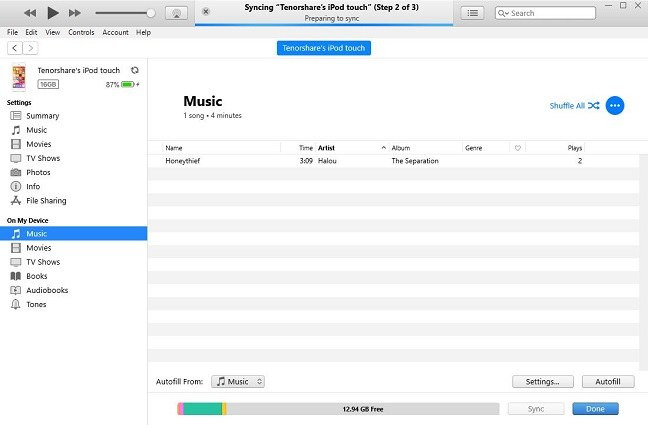Image resolution: width=648 pixels, height=425 pixels.
Task: Click the Play button
Action: click(x=52, y=13)
